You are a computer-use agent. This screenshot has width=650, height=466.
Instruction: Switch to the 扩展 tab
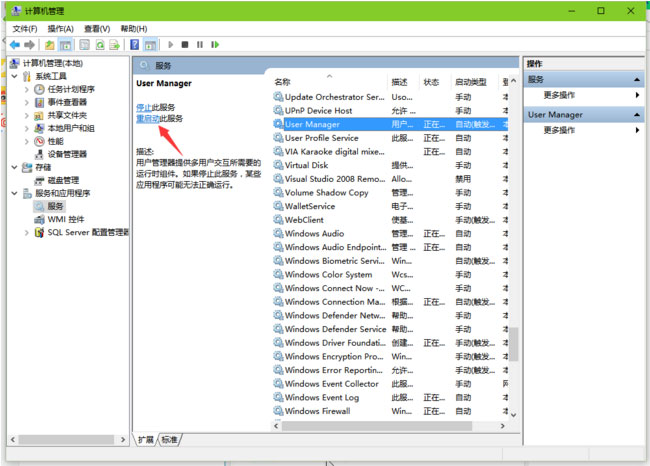click(145, 440)
